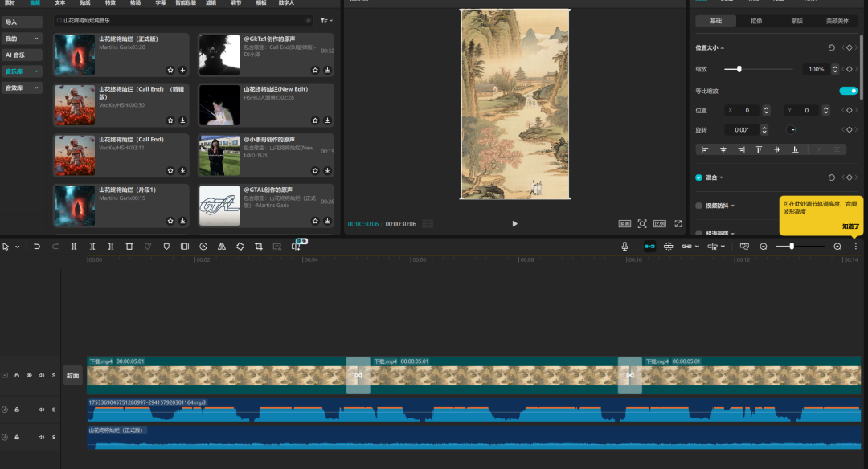This screenshot has width=868, height=469.
Task: Dismiss the tooltip with 知道了
Action: click(x=850, y=226)
